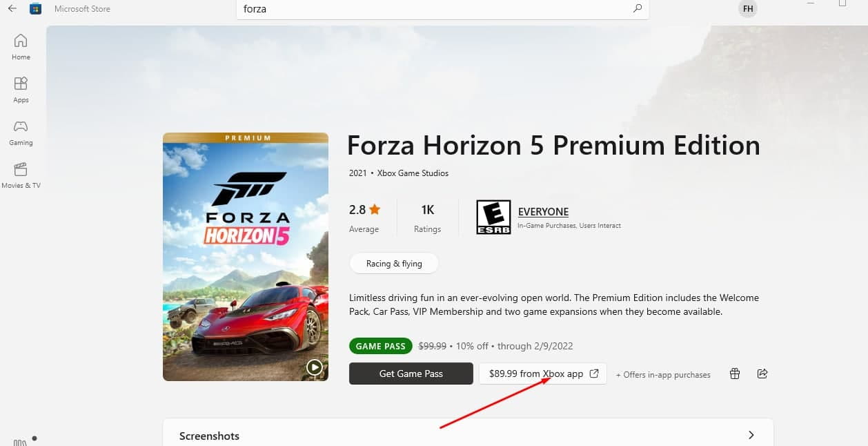Open the Movies & TV section
Screen dimensions: 868x446
coord(21,175)
